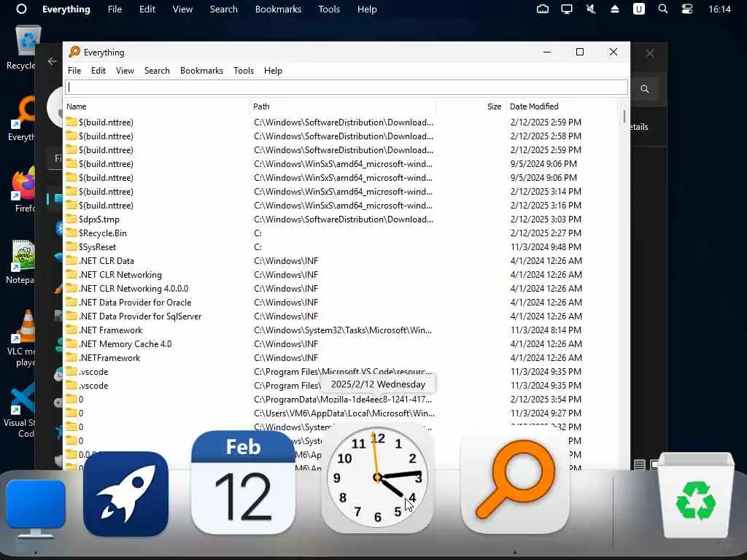Select the $dpx$.tmp folder row
747x560 pixels.
click(340, 219)
